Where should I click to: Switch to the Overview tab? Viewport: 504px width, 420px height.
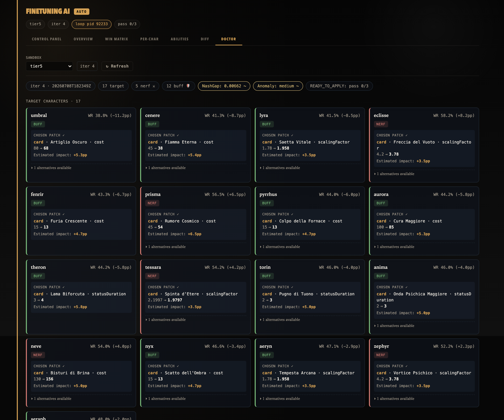[x=83, y=39]
